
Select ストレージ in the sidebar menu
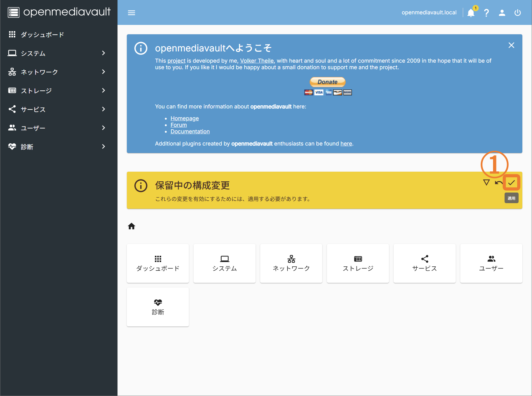point(59,91)
